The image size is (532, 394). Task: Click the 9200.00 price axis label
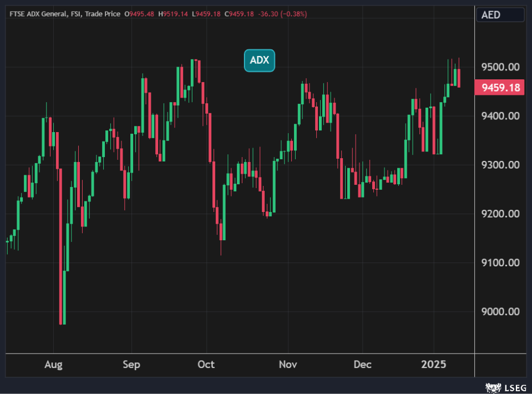(500, 214)
